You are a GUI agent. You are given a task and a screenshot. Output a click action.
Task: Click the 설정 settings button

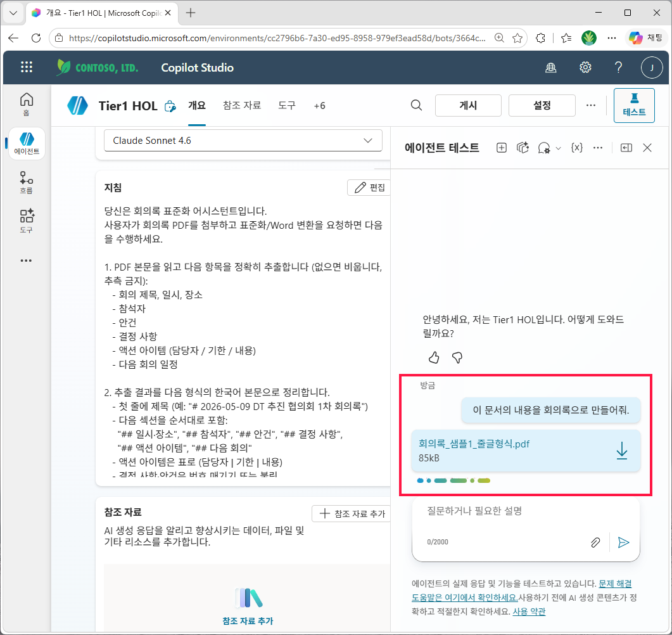coord(542,105)
